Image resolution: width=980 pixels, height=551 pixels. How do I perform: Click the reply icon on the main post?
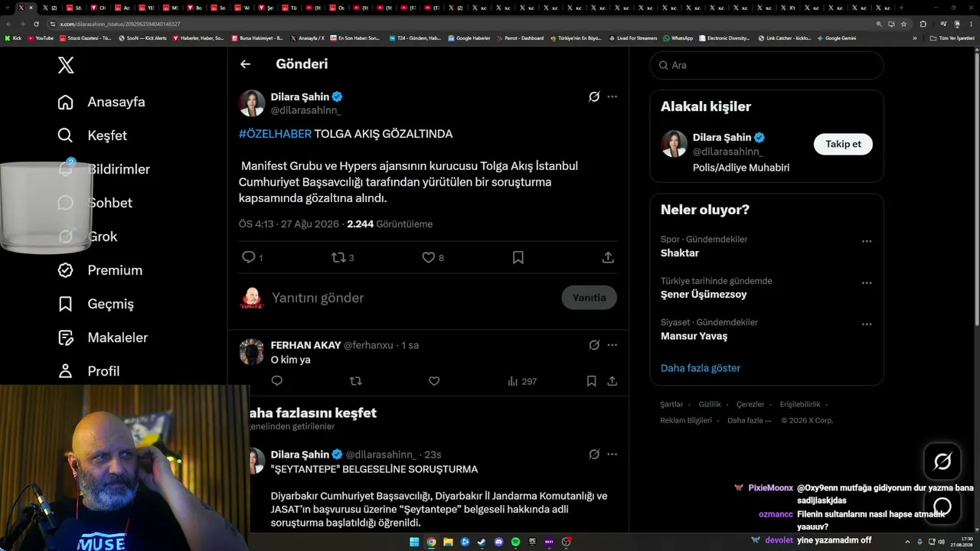tap(249, 257)
